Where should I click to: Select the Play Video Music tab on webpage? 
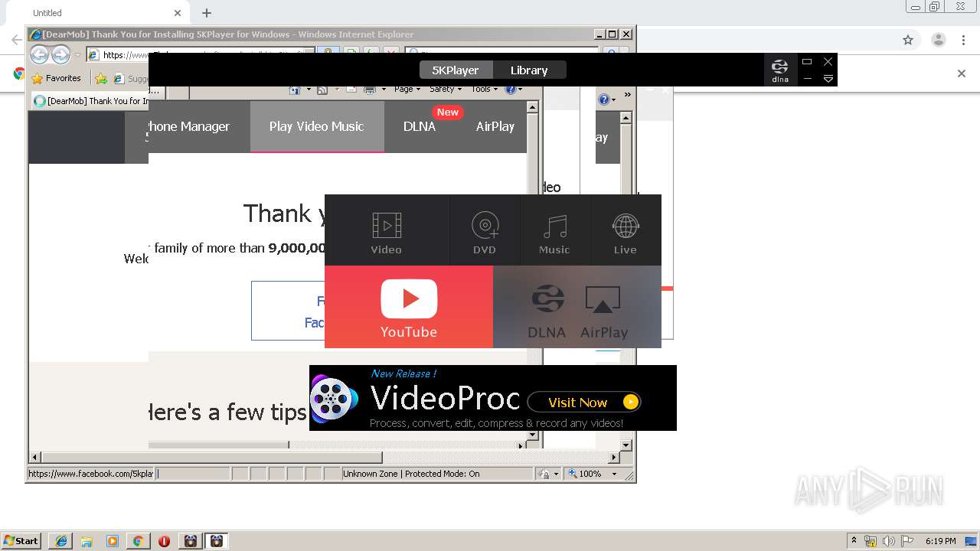pos(317,126)
